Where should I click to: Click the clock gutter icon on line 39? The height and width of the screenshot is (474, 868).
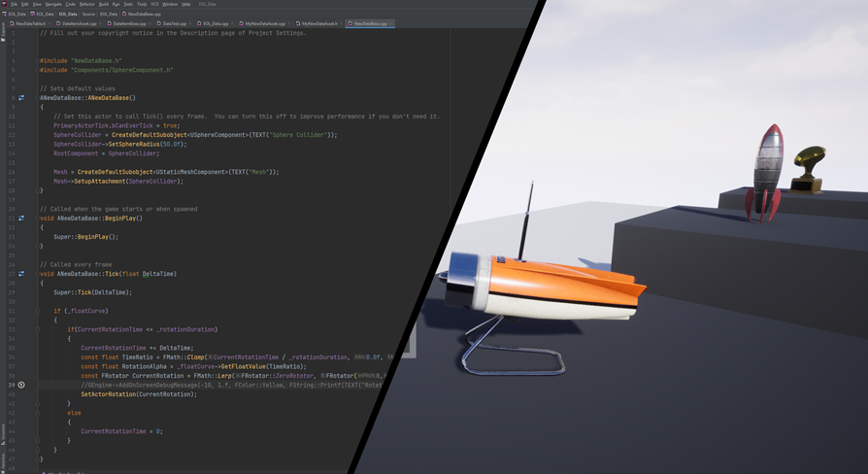21,386
